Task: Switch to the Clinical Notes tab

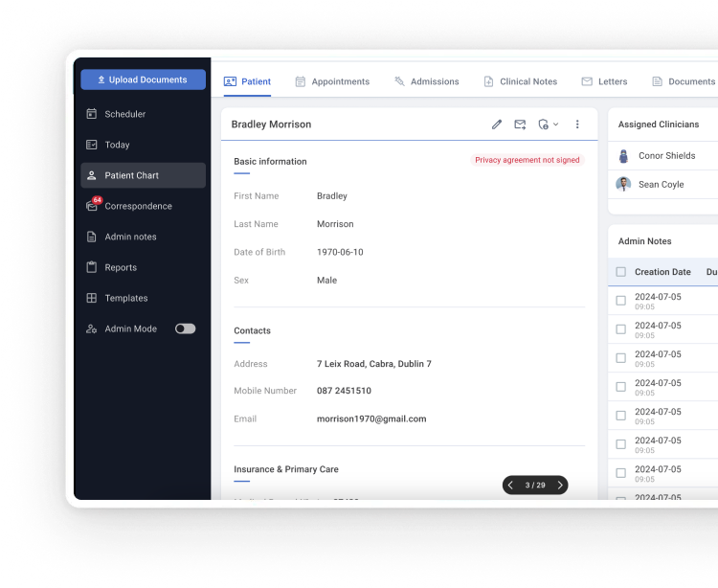Action: [x=520, y=82]
